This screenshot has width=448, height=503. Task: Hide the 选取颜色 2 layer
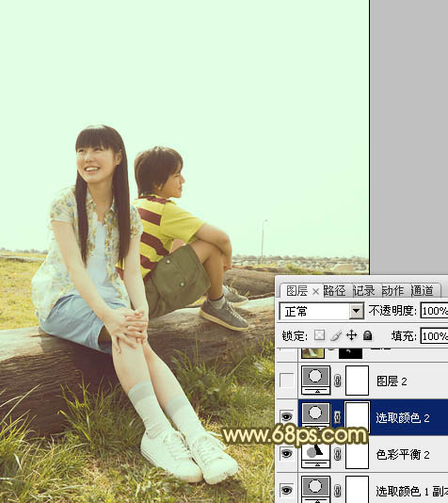click(287, 416)
